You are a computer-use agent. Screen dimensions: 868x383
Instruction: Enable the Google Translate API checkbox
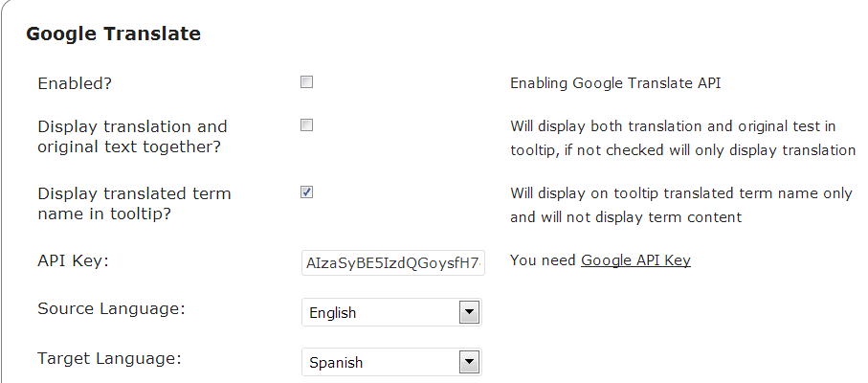[x=306, y=82]
